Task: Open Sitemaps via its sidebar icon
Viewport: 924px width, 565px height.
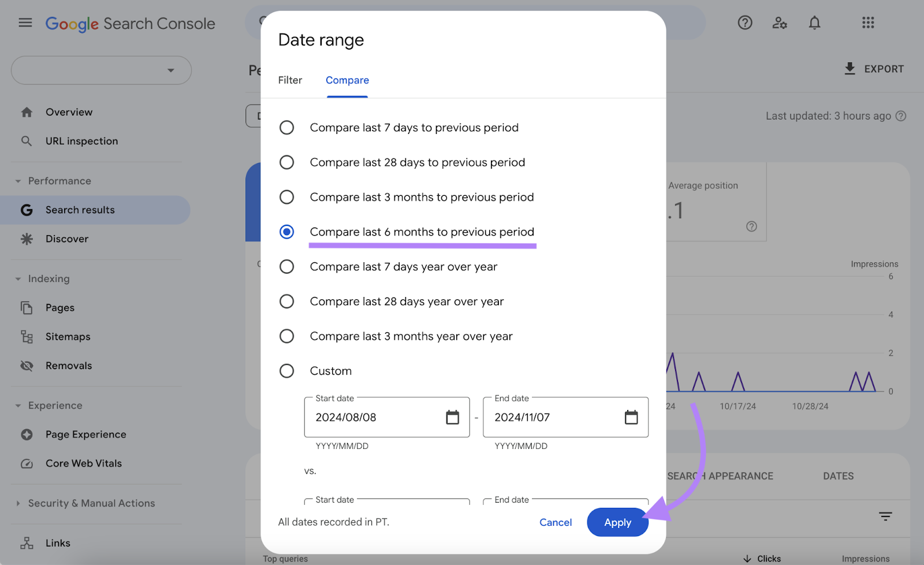Action: coord(27,336)
